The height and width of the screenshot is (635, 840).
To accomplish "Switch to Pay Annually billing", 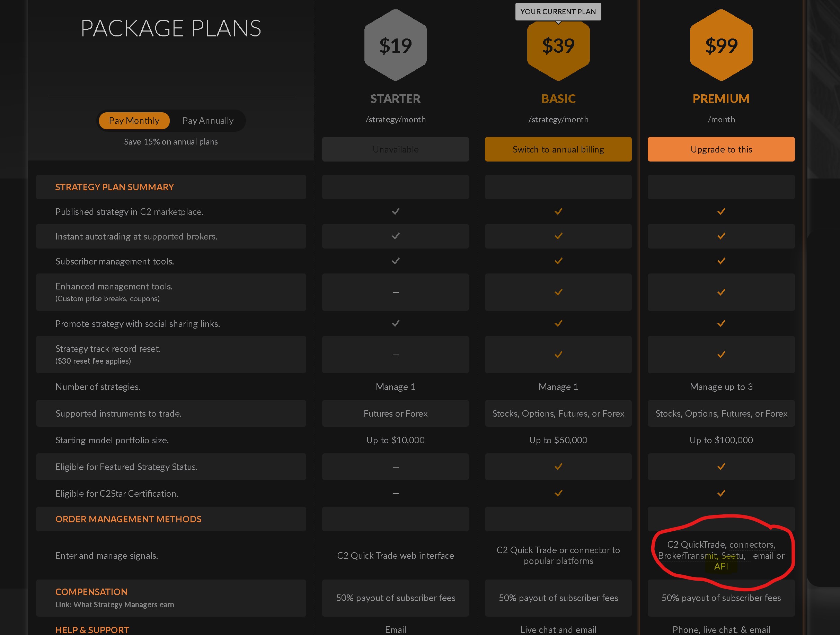I will pos(208,121).
